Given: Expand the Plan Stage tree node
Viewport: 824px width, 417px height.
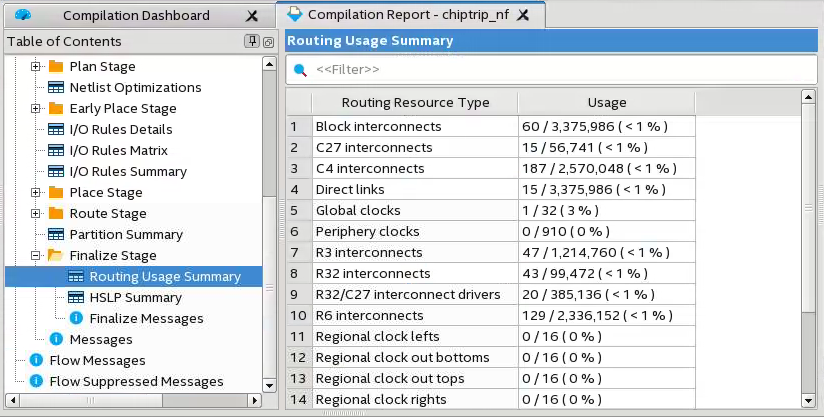Looking at the screenshot, I should (x=36, y=66).
